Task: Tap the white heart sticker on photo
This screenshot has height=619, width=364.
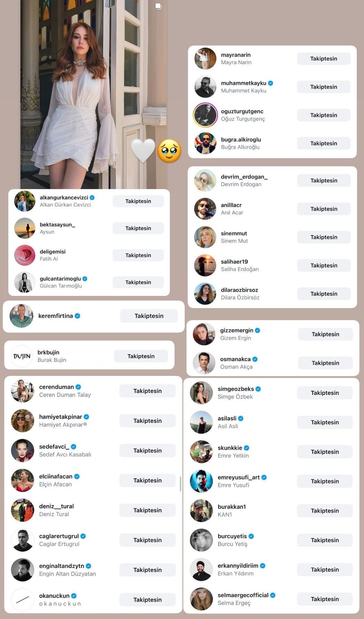Action: pos(143,150)
